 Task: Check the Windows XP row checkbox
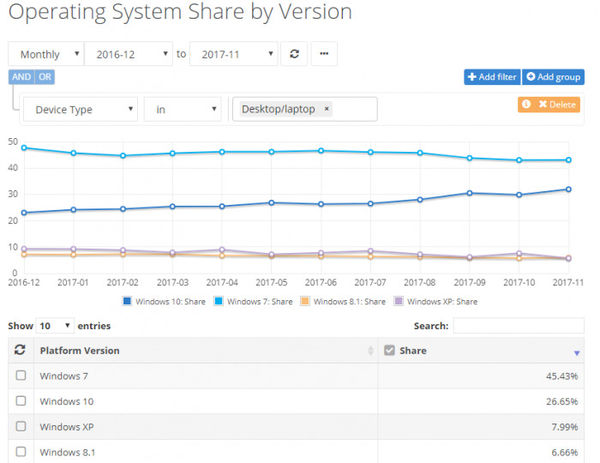(x=21, y=426)
